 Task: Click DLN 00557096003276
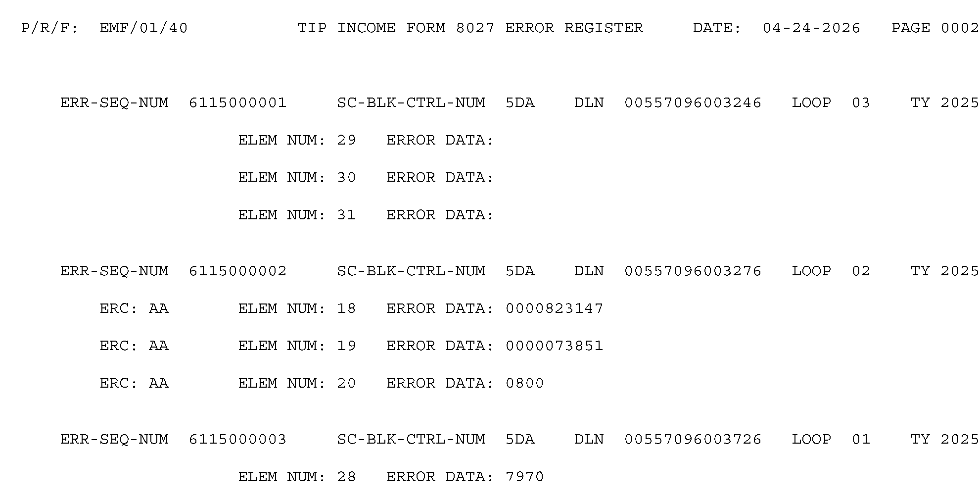[x=693, y=271]
